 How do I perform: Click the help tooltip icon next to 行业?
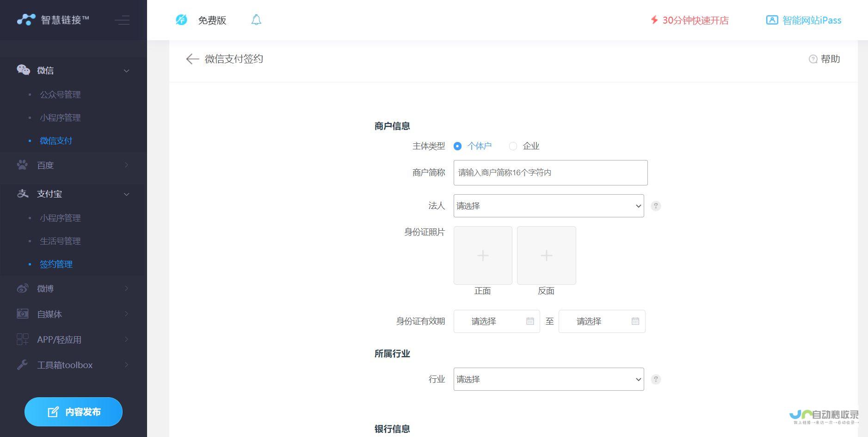(656, 379)
